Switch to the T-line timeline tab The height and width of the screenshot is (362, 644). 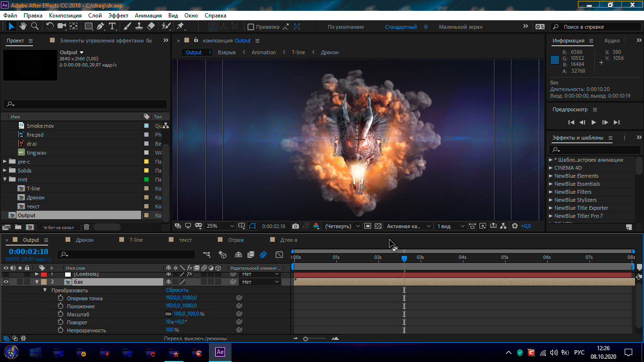point(136,240)
